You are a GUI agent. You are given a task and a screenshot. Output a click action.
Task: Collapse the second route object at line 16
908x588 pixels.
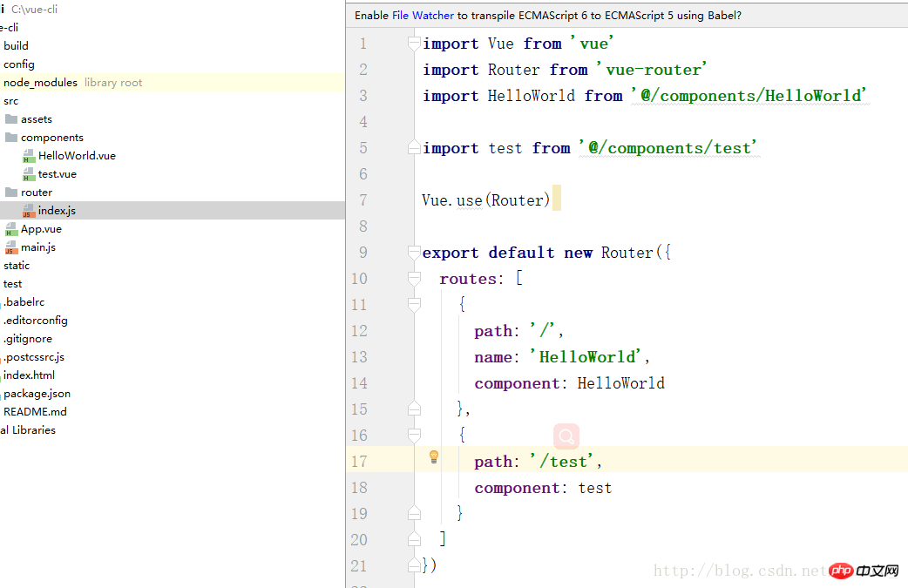tap(414, 436)
